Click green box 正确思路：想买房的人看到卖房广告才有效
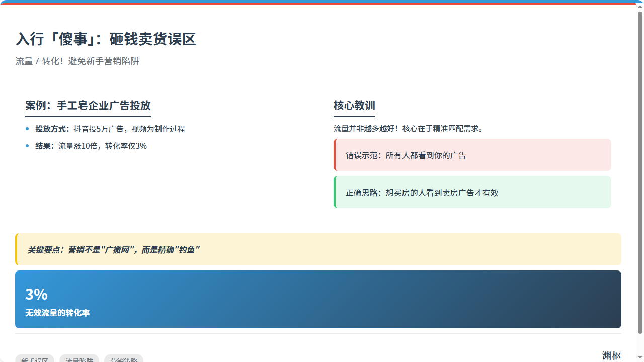The height and width of the screenshot is (362, 644). 472,192
